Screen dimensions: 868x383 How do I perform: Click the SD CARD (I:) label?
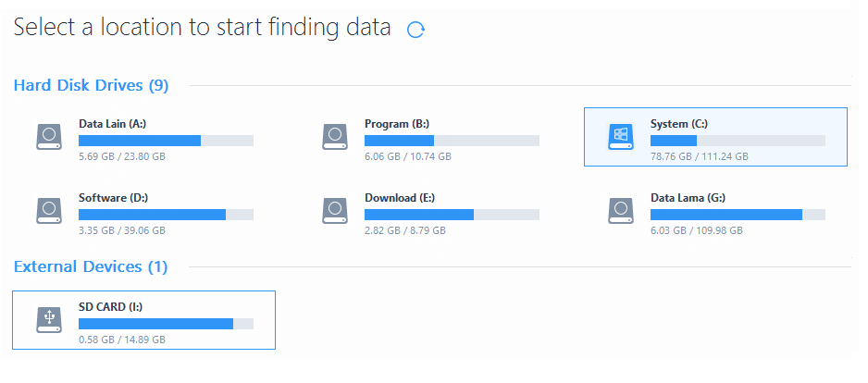click(x=111, y=306)
